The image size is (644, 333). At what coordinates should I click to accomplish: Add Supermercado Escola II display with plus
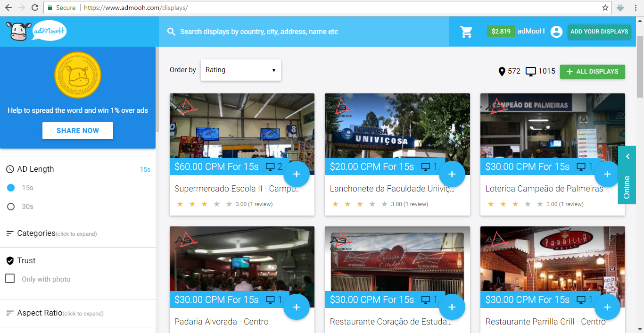pyautogui.click(x=296, y=174)
